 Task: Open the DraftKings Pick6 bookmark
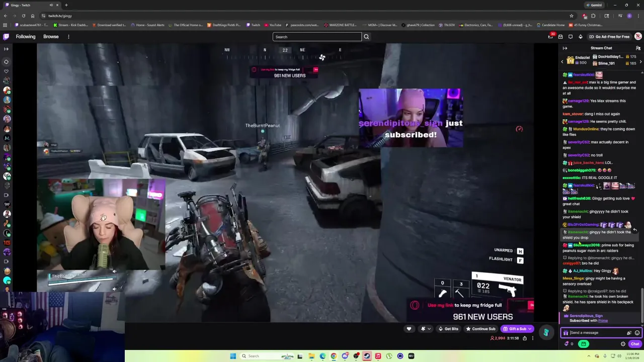coord(224,25)
